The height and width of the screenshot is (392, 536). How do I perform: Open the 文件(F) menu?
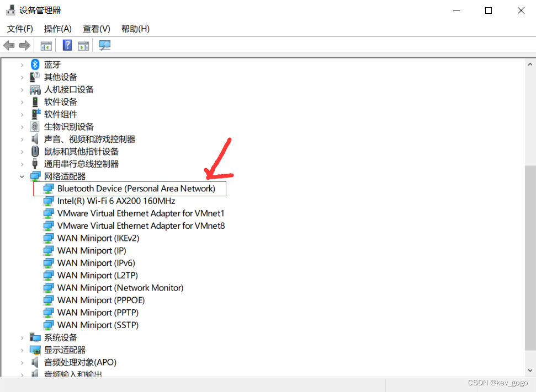[x=20, y=29]
